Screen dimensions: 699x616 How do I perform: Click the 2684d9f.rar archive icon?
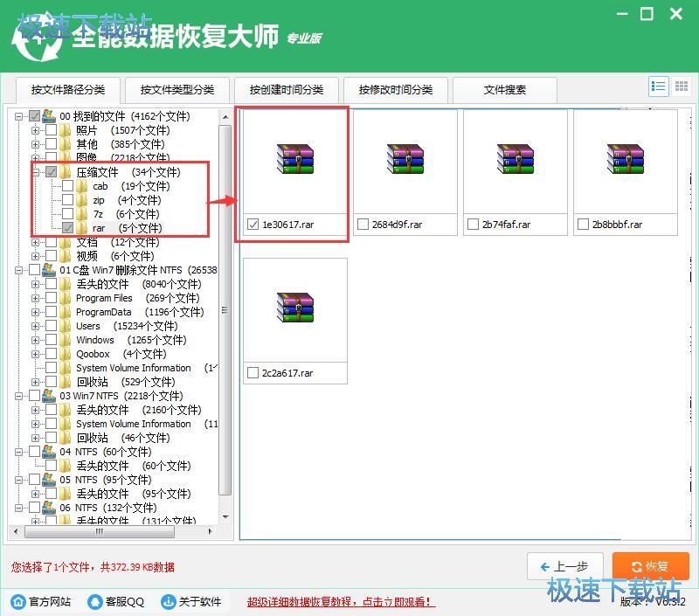(x=405, y=159)
